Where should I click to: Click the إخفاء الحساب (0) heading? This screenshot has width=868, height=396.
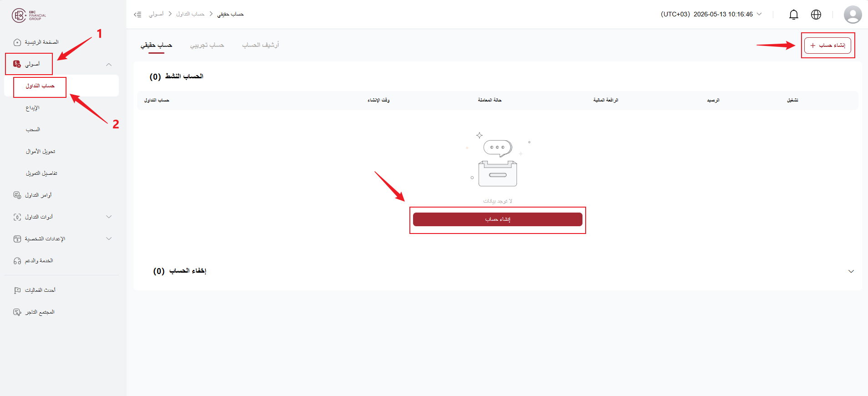pos(179,271)
